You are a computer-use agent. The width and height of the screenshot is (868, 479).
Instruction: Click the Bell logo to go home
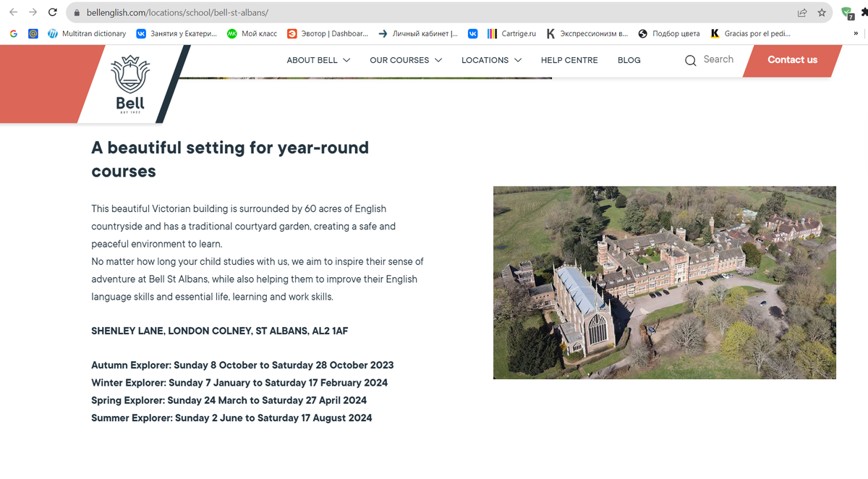click(x=130, y=84)
